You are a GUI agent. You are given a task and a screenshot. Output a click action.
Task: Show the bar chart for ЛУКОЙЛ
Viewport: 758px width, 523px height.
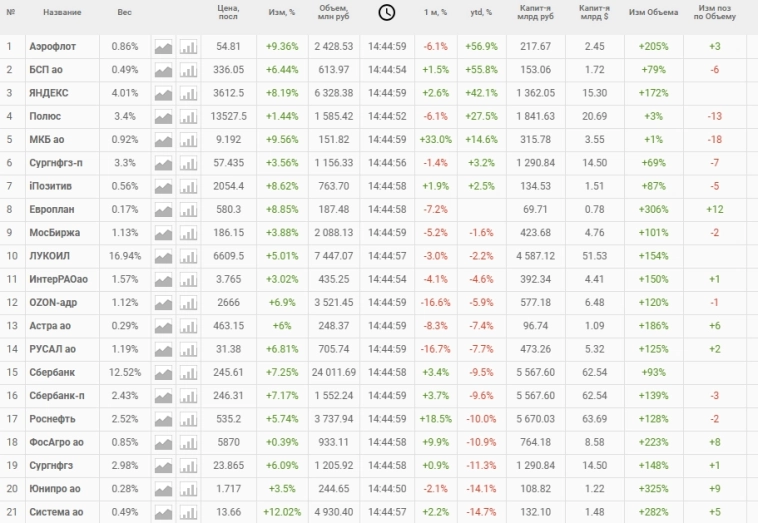coord(188,256)
